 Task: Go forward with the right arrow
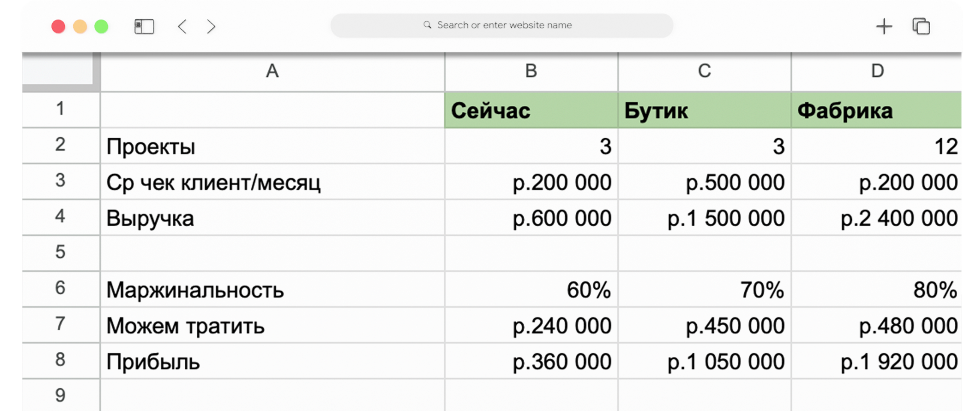coord(211,27)
